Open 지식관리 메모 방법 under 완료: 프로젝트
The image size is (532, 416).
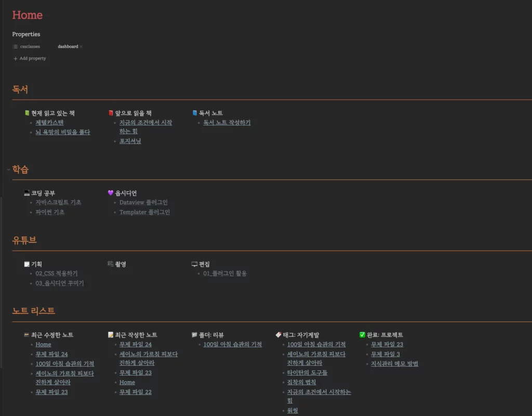[394, 363]
